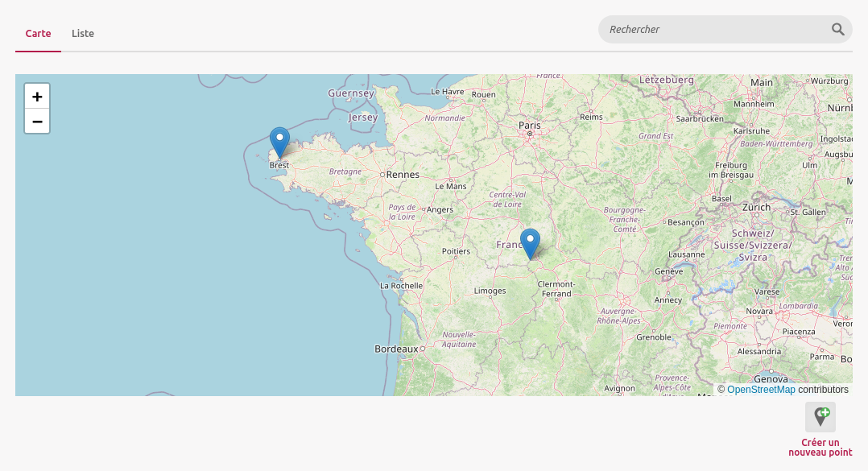This screenshot has height=471, width=868.
Task: Click the Pays de la Loire region label
Action: click(402, 212)
